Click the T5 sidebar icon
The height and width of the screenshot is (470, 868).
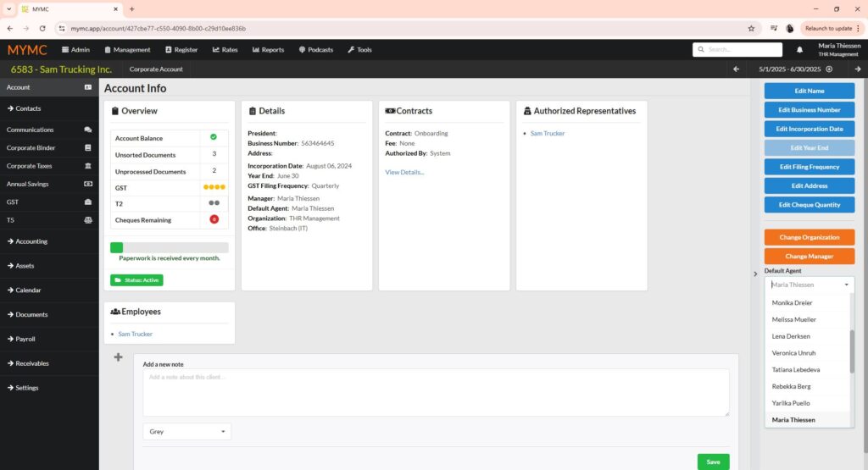[88, 220]
